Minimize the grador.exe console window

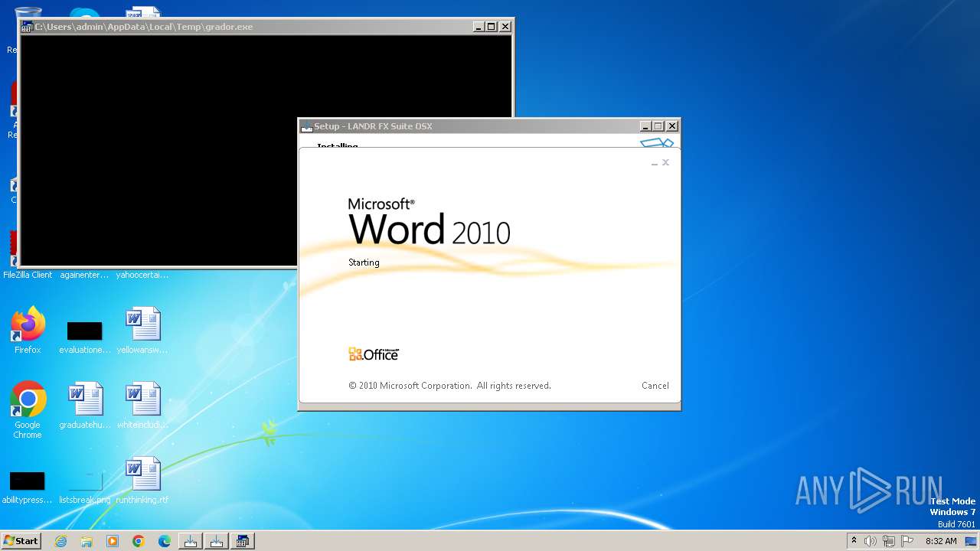[479, 27]
